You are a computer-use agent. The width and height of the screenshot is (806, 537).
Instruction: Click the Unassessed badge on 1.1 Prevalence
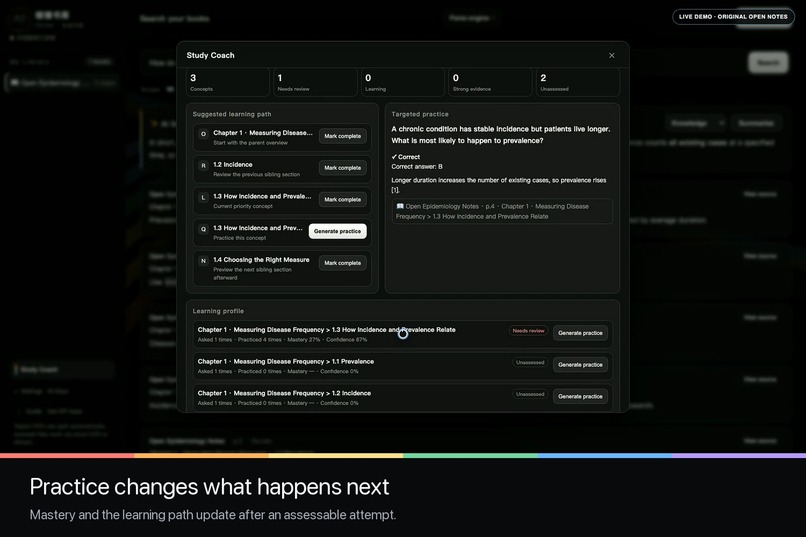coord(530,363)
